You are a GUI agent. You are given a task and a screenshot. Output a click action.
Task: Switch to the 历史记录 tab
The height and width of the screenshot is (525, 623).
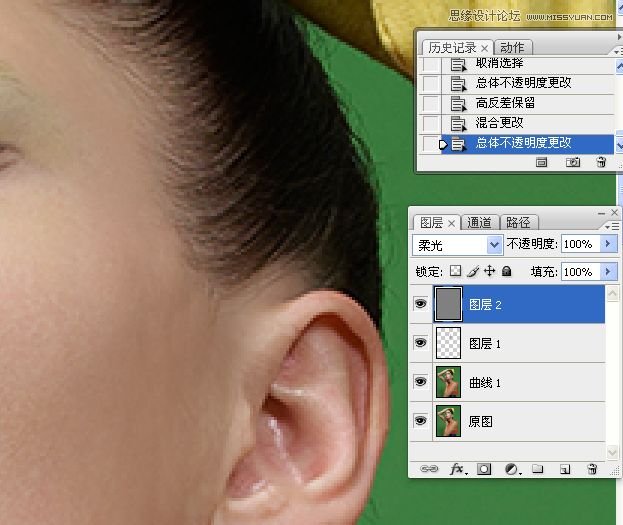click(452, 48)
